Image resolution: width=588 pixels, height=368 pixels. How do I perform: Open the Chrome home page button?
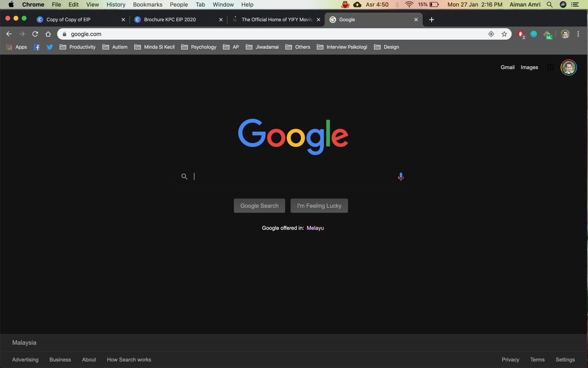[x=48, y=34]
